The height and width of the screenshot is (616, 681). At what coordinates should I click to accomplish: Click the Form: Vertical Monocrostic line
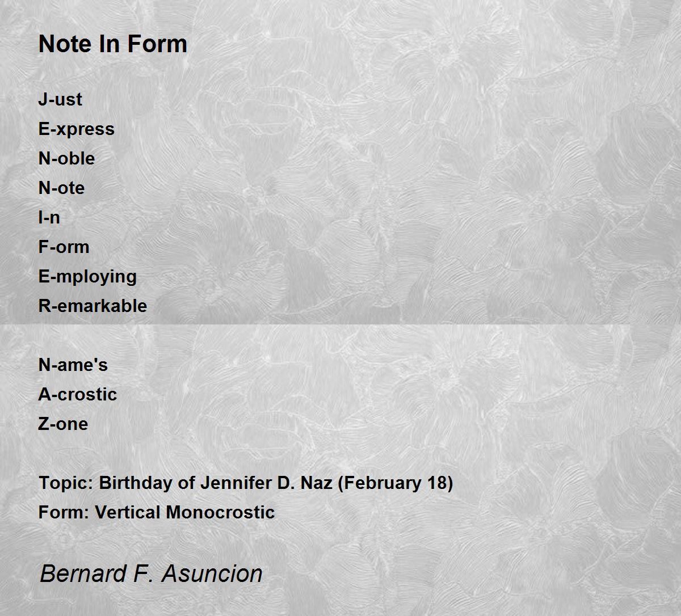pos(157,512)
